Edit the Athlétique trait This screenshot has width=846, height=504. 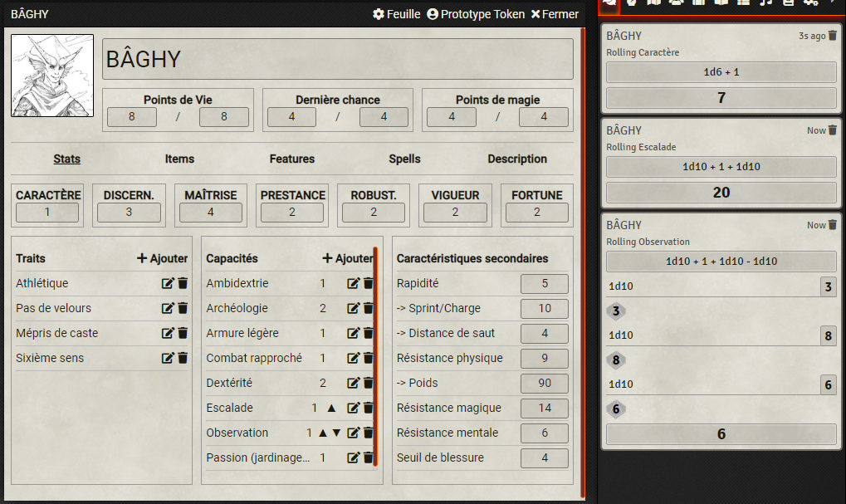[168, 283]
